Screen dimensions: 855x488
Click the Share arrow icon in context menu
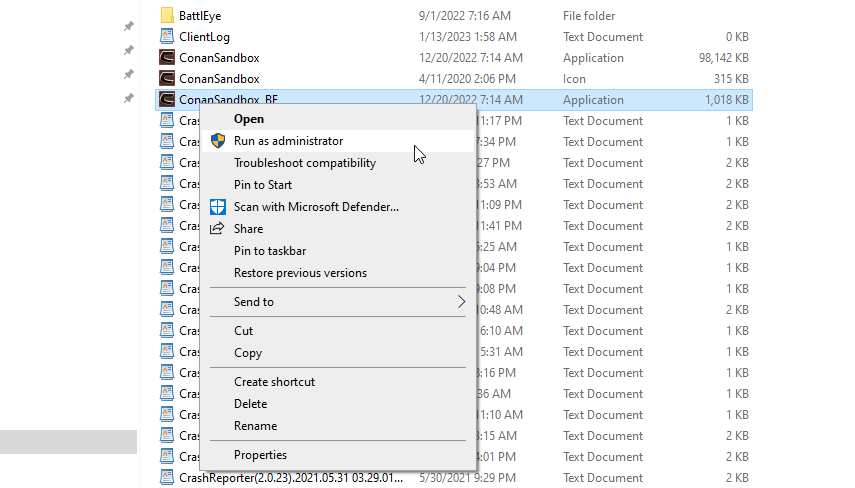tap(217, 228)
